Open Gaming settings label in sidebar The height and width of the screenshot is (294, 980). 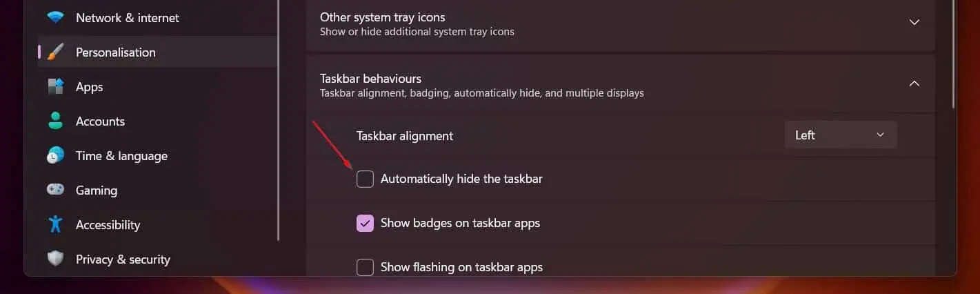pyautogui.click(x=97, y=190)
